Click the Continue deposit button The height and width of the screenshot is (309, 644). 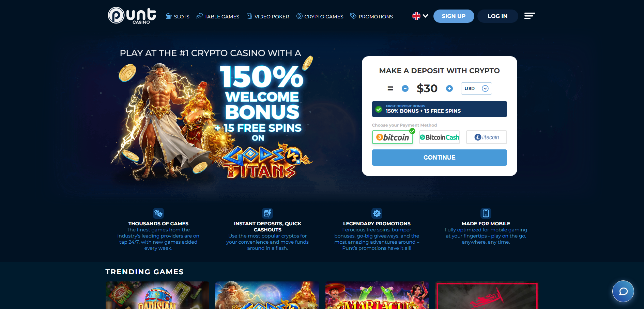440,158
